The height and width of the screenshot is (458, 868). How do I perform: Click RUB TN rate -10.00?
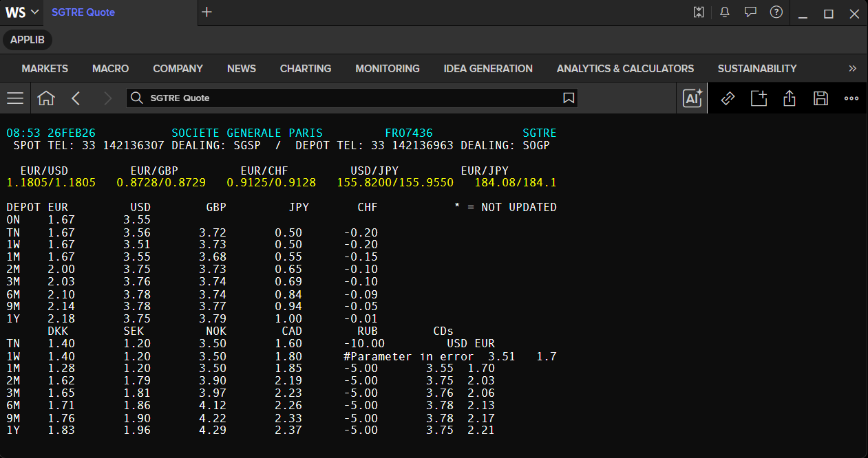tap(364, 343)
